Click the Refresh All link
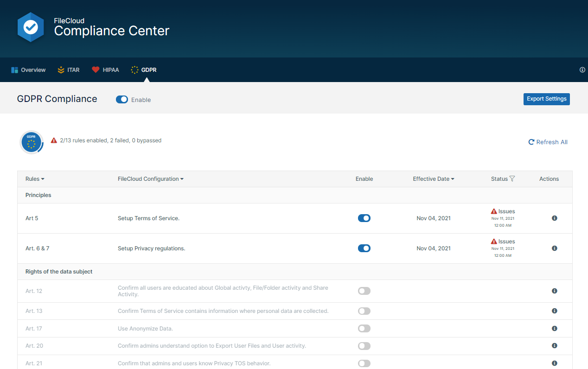Screen dimensions: 588x369 point(548,142)
